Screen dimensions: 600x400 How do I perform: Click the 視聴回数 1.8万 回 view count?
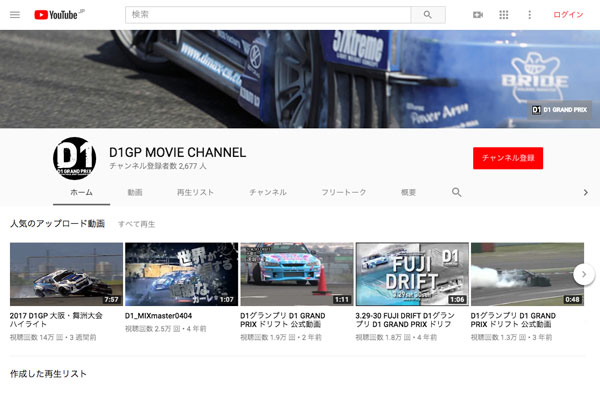[383, 338]
